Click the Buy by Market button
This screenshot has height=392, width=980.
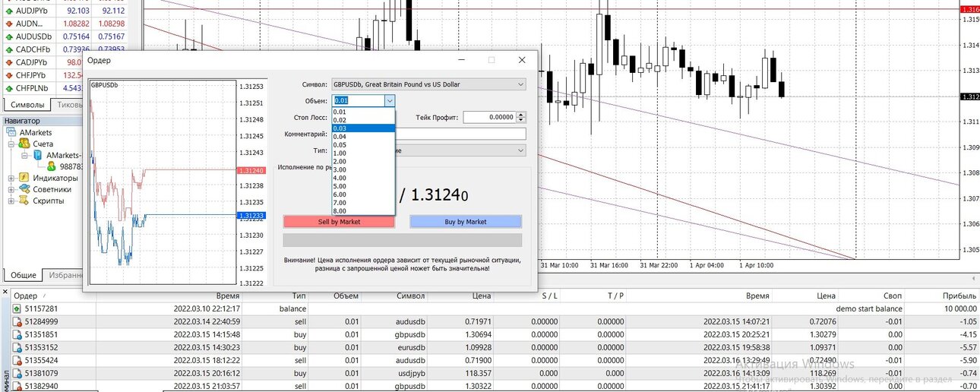[x=466, y=222]
